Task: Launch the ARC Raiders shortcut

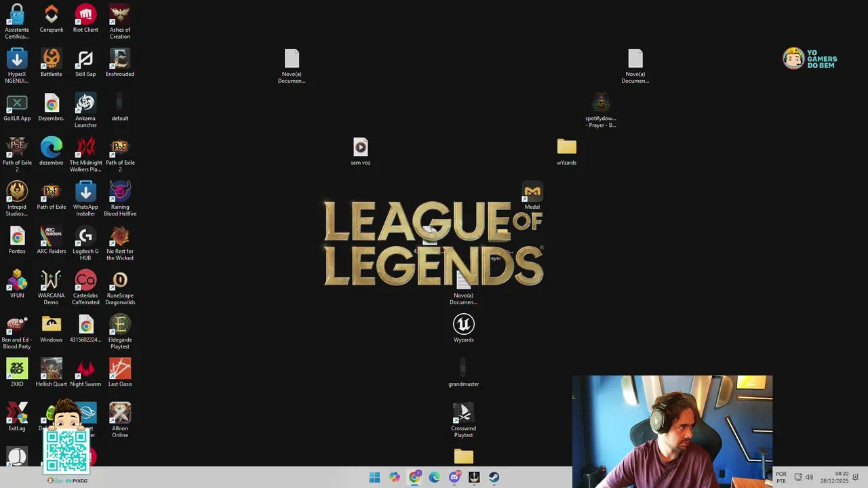Action: (52, 240)
